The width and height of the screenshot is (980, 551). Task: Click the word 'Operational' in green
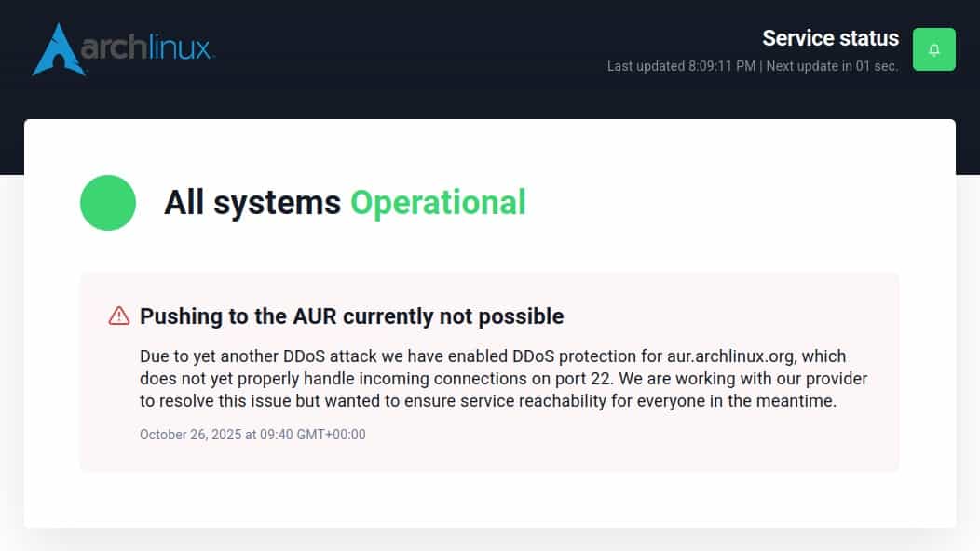point(436,202)
